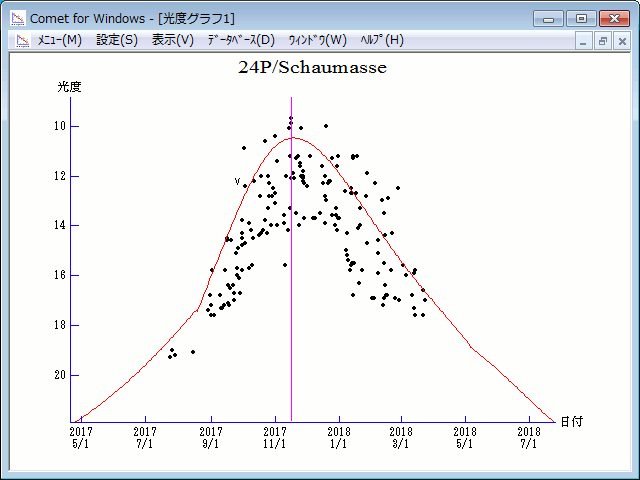Click the Comet app icon in title bar
This screenshot has width=640, height=480.
coord(17,18)
